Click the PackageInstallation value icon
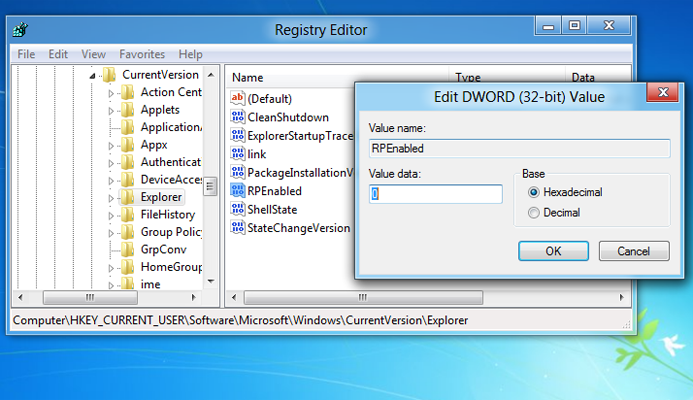 click(x=237, y=172)
